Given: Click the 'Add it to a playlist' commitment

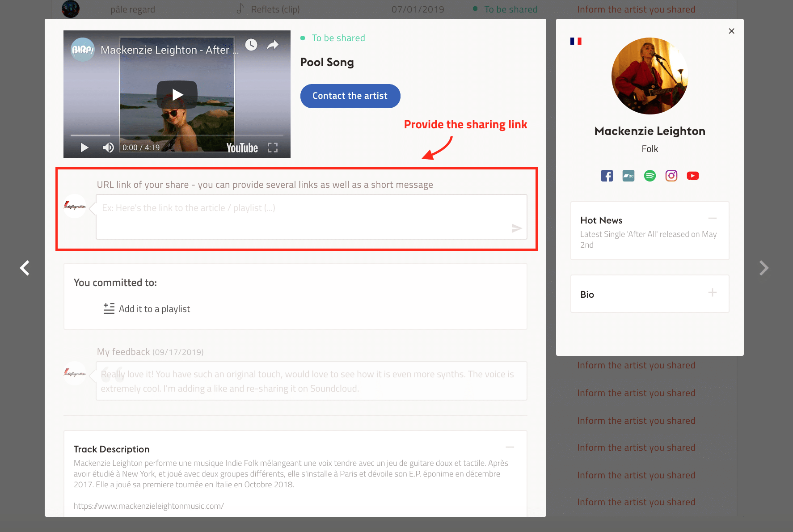Looking at the screenshot, I should click(154, 309).
